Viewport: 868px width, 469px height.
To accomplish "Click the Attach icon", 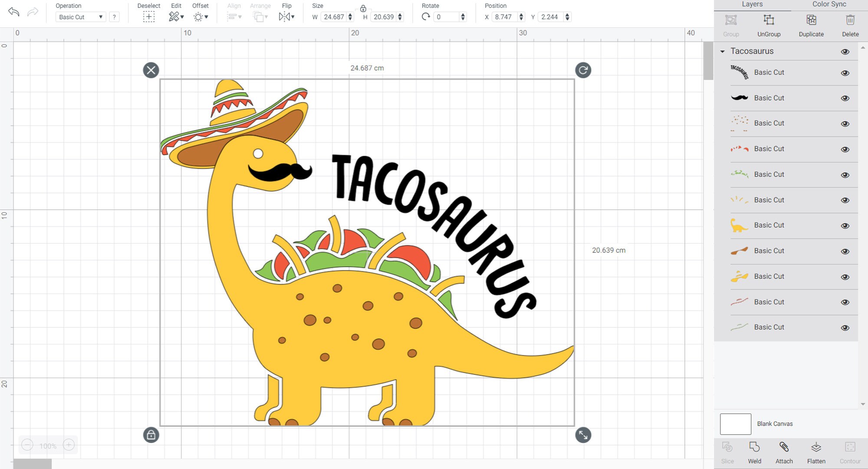I will (784, 450).
